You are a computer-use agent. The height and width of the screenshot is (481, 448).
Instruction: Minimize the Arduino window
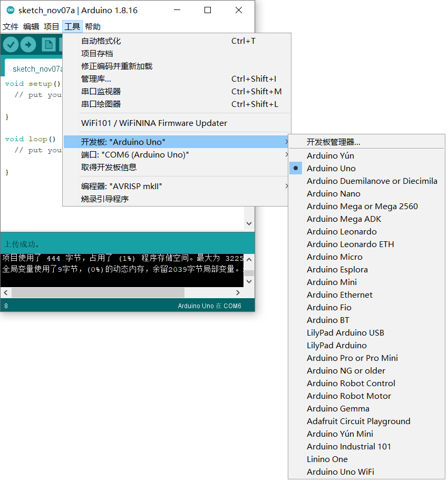click(177, 10)
